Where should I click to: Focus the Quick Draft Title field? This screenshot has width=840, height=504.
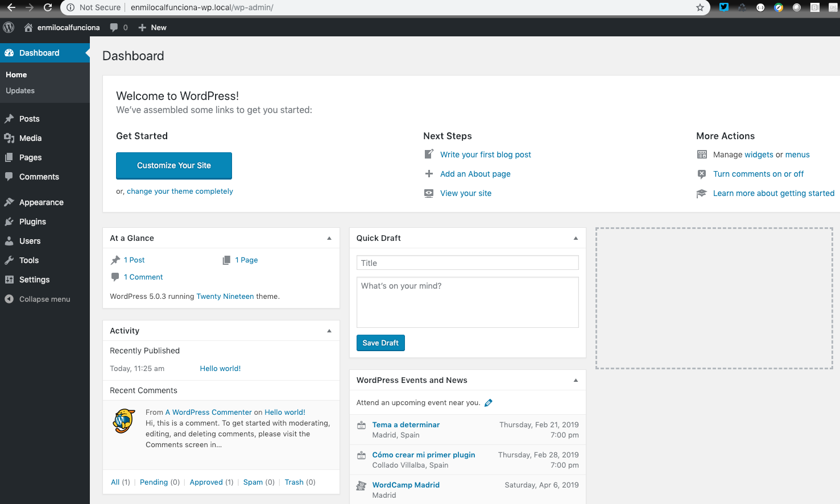pyautogui.click(x=467, y=263)
